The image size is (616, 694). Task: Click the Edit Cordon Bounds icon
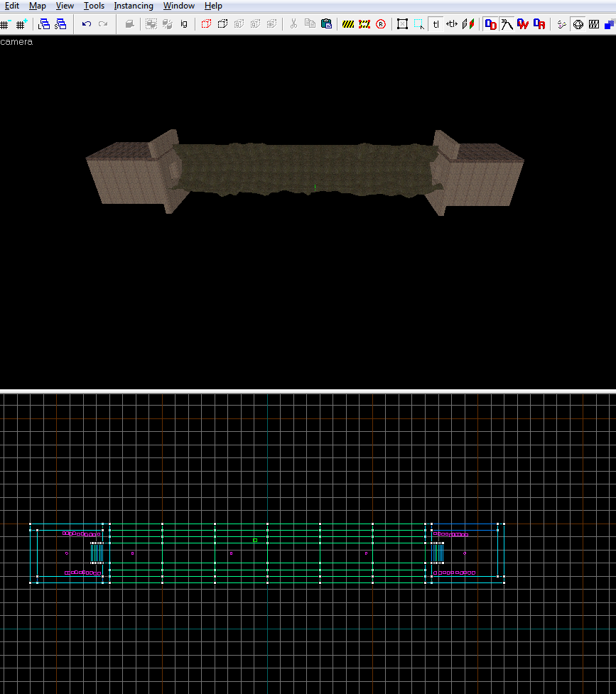(364, 24)
